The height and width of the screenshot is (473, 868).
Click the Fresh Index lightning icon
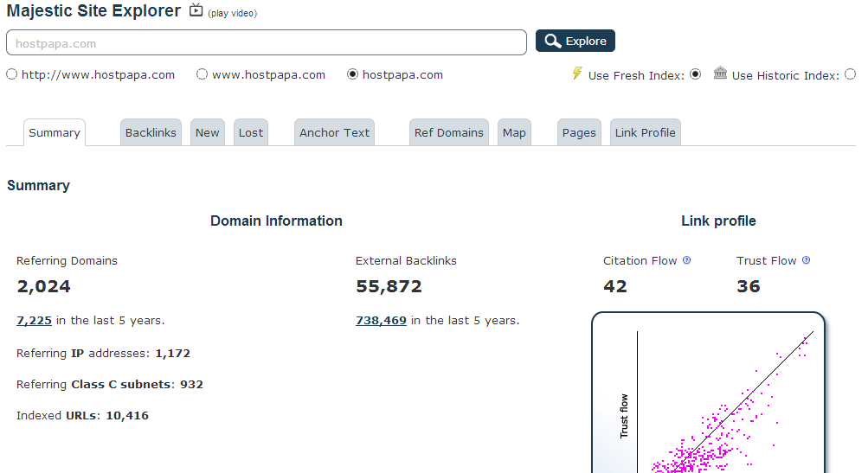577,73
